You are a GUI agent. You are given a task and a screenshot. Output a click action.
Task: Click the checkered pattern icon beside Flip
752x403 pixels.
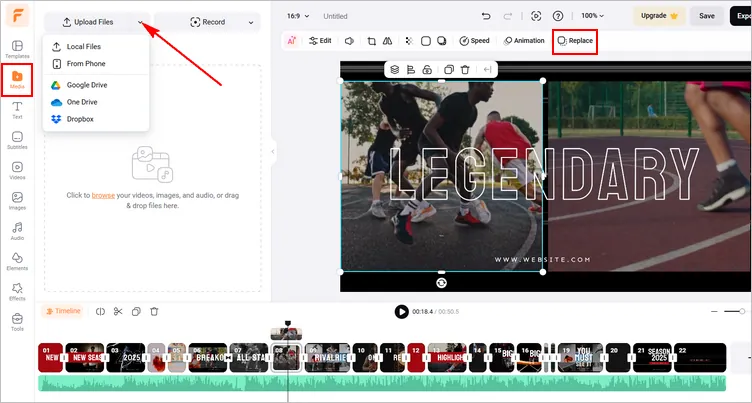[409, 41]
